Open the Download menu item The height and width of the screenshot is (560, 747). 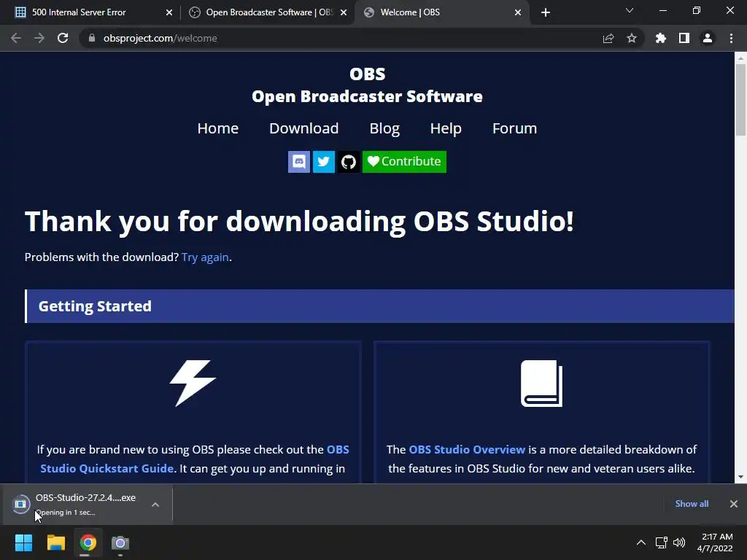point(303,128)
